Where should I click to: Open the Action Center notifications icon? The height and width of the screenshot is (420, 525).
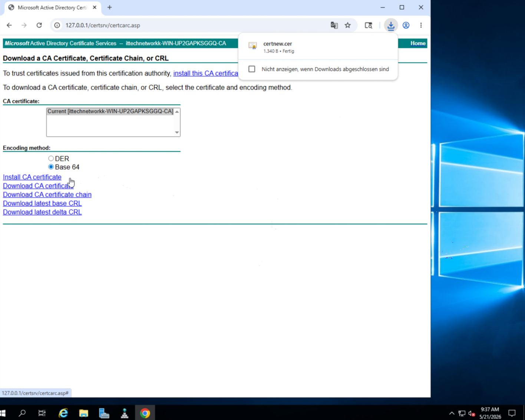tap(512, 413)
